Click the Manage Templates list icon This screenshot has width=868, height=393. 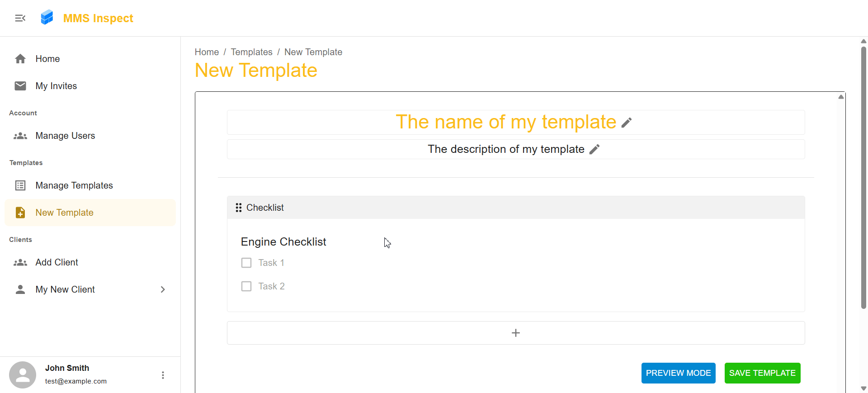[20, 185]
